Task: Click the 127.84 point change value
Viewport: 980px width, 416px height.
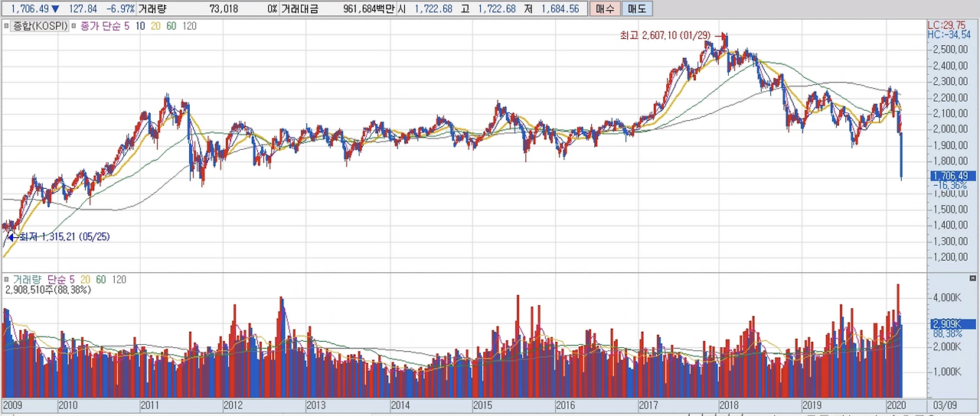Action: click(x=83, y=9)
